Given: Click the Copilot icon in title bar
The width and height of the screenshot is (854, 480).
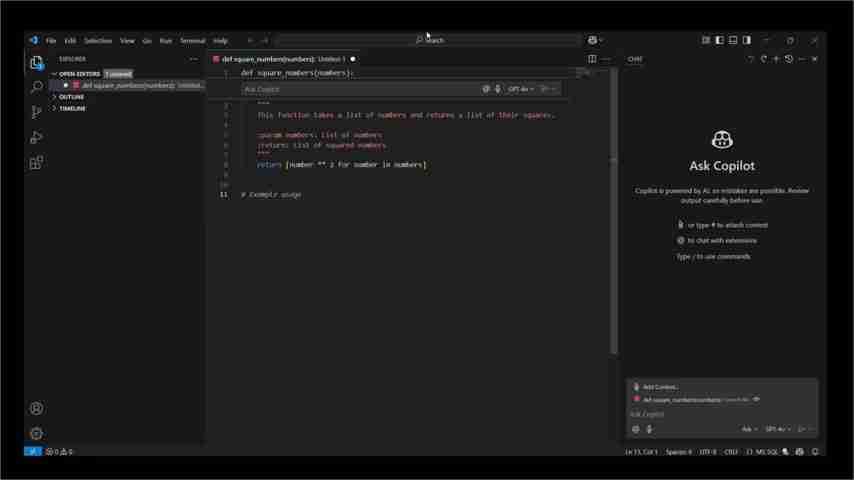Looking at the screenshot, I should point(592,40).
